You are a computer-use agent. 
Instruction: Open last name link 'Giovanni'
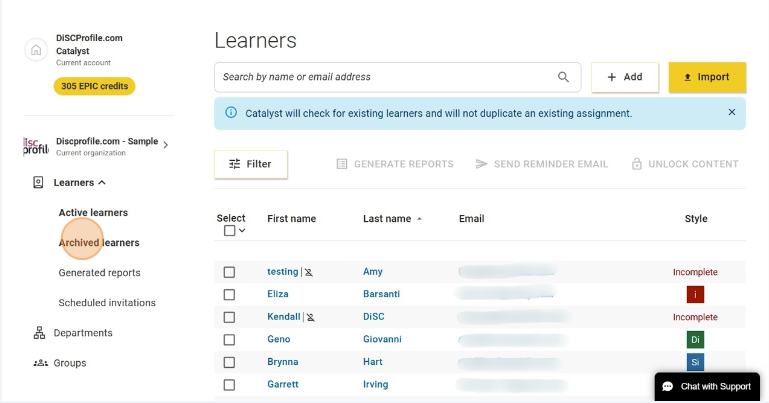[382, 339]
